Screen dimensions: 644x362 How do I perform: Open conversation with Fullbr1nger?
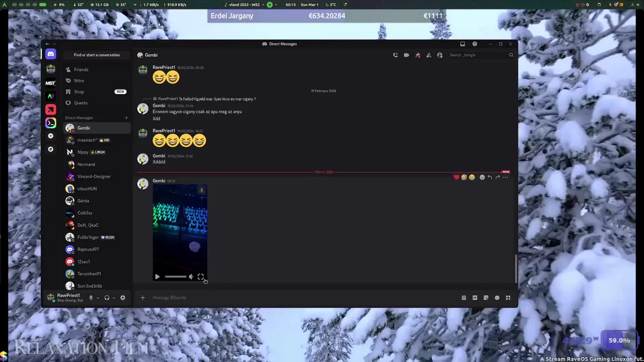[97, 237]
